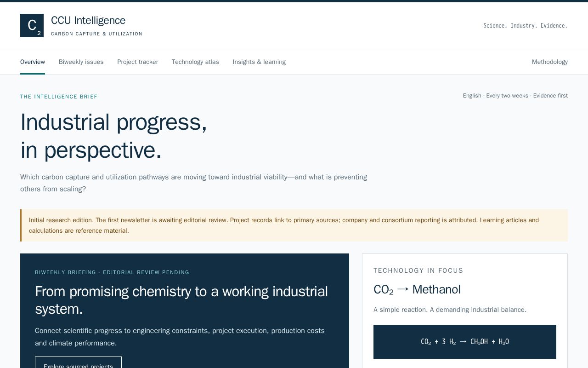Click the "CO₂ → Methanol" heading
Screen dimensions: 588x368
(x=417, y=289)
